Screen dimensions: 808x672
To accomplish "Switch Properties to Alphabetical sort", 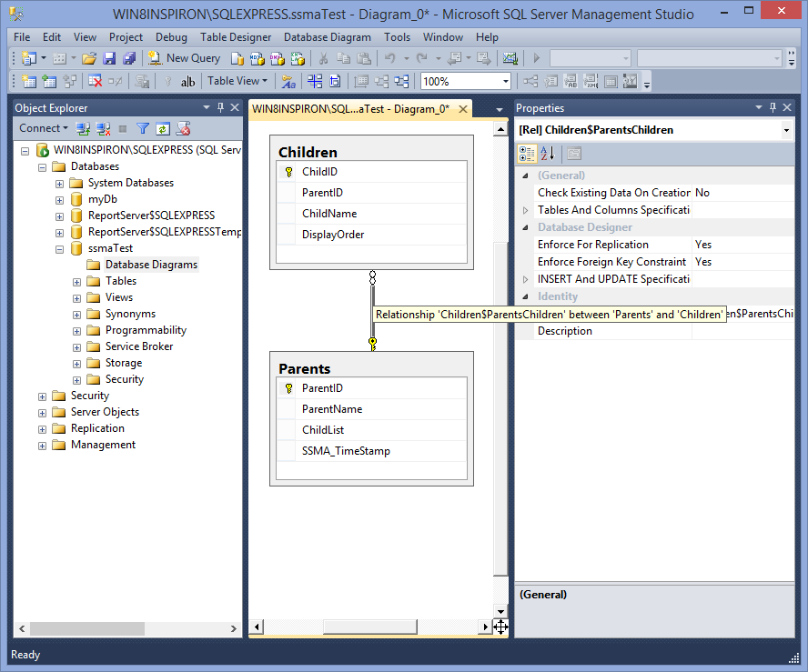I will 548,154.
